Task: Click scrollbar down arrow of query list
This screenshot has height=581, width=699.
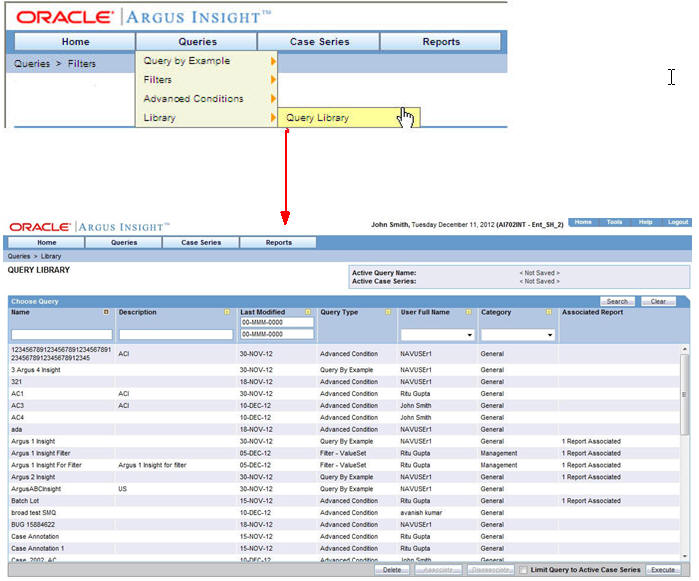Action: (x=684, y=556)
